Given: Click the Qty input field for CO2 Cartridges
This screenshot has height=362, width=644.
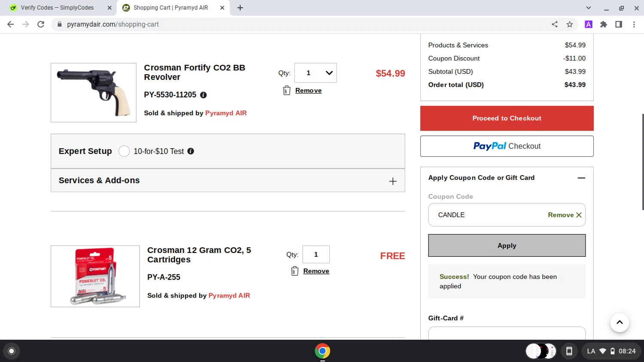Looking at the screenshot, I should 316,254.
